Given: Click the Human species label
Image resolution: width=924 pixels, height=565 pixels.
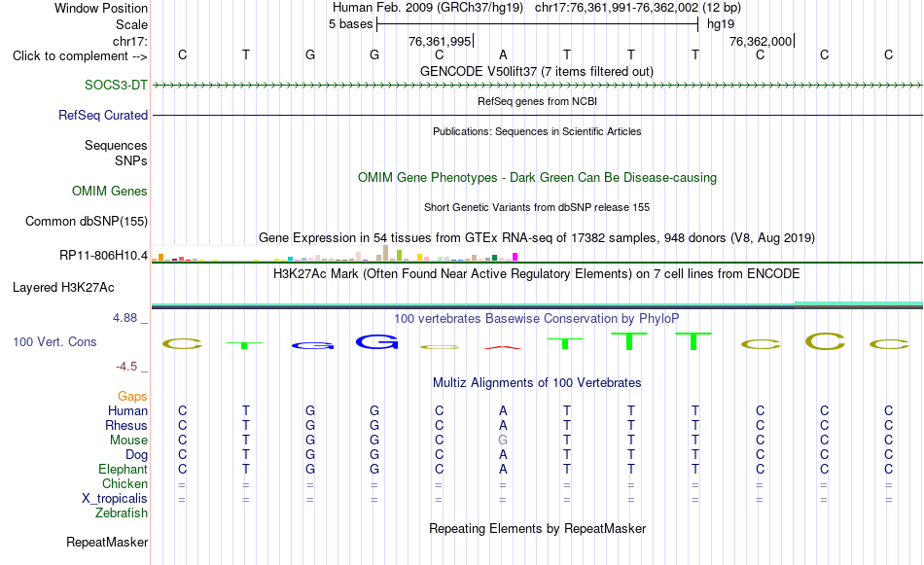Looking at the screenshot, I should coord(127,410).
